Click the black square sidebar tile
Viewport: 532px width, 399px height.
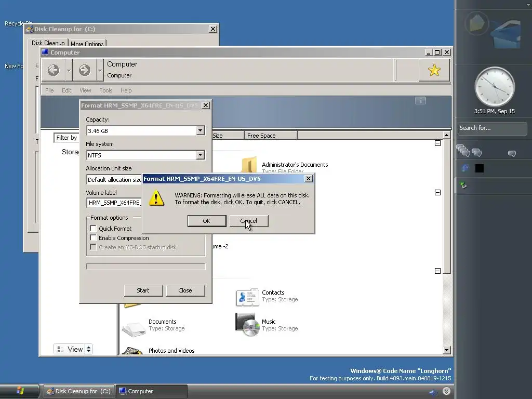[x=480, y=168]
